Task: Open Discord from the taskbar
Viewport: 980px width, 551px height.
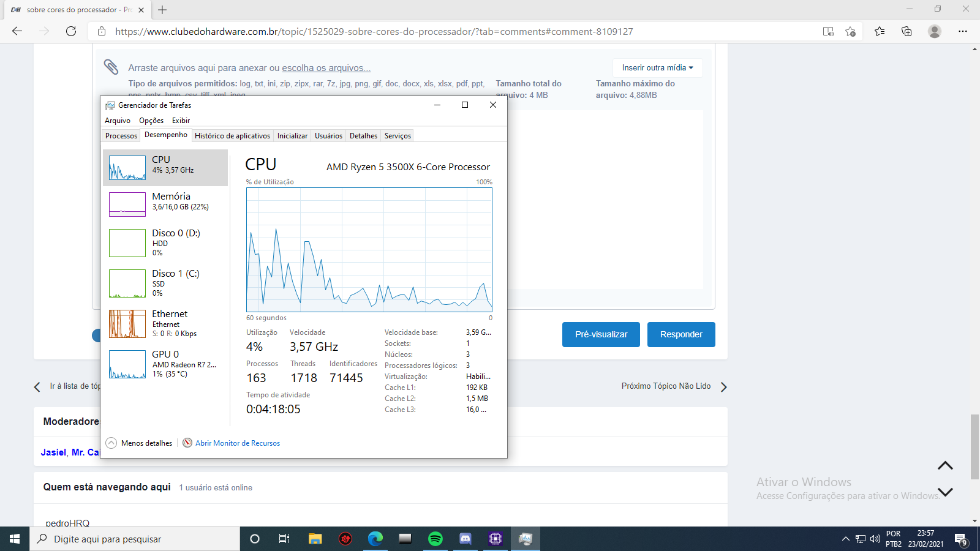Action: (466, 539)
